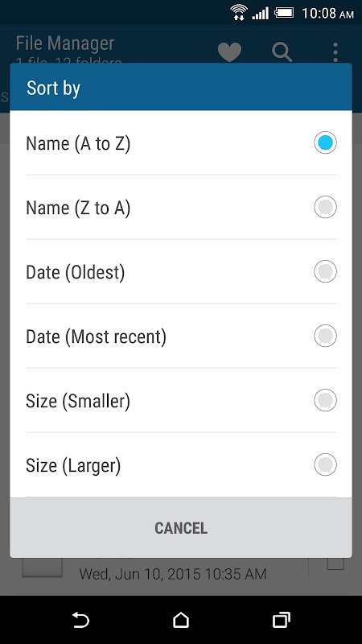Tap the signal strength status icon
This screenshot has height=644, width=362.
click(260, 13)
